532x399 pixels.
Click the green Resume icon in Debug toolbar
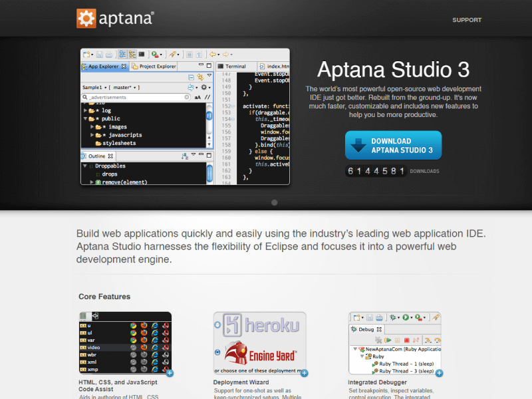(388, 340)
